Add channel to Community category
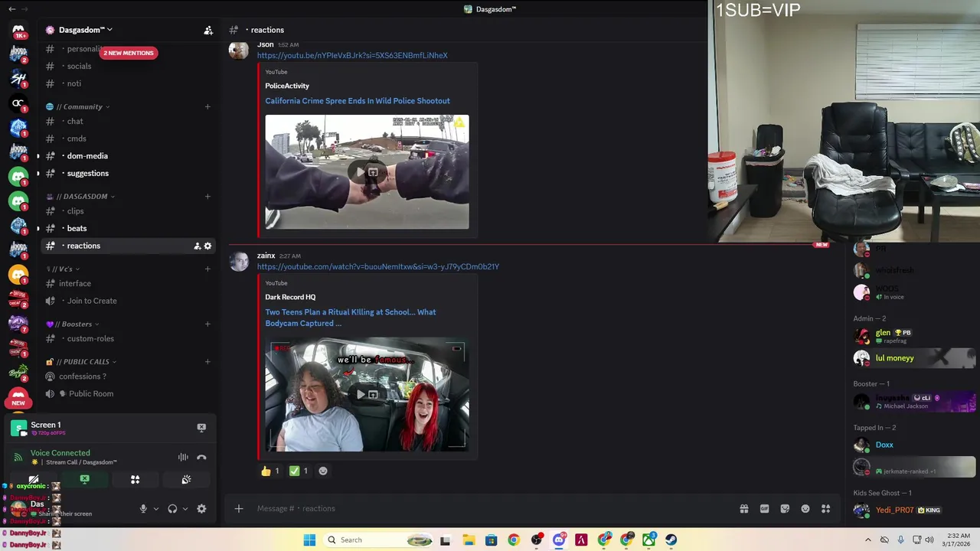The width and height of the screenshot is (980, 551). 207,106
